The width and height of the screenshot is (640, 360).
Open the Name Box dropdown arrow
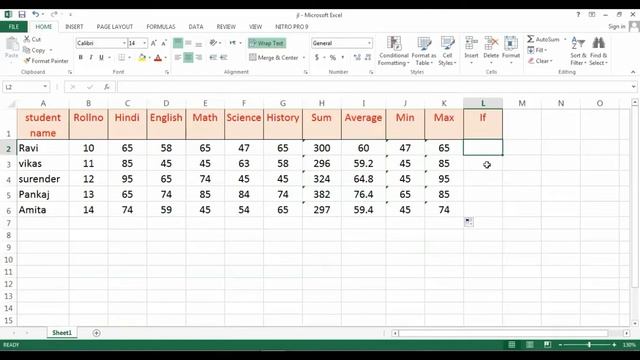pos(45,87)
